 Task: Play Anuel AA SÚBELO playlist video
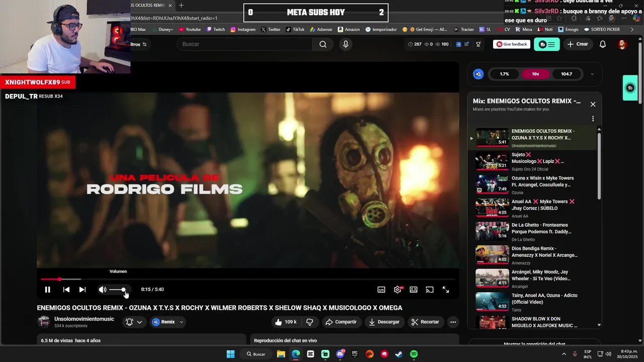tap(533, 208)
